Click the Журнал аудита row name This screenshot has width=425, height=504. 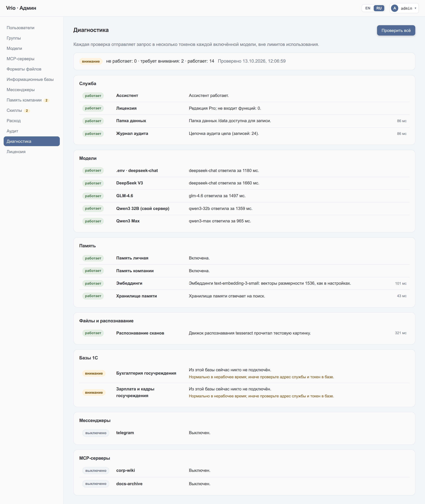pos(132,133)
